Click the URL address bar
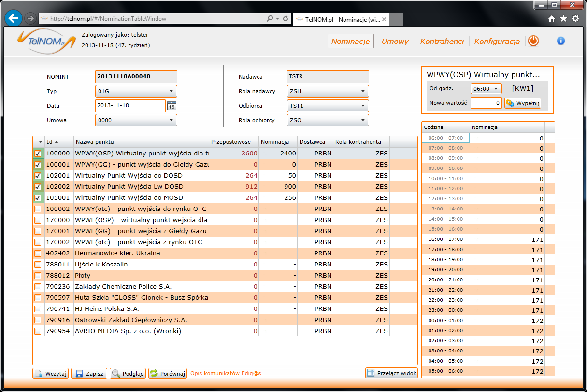The width and height of the screenshot is (587, 392). coord(152,19)
